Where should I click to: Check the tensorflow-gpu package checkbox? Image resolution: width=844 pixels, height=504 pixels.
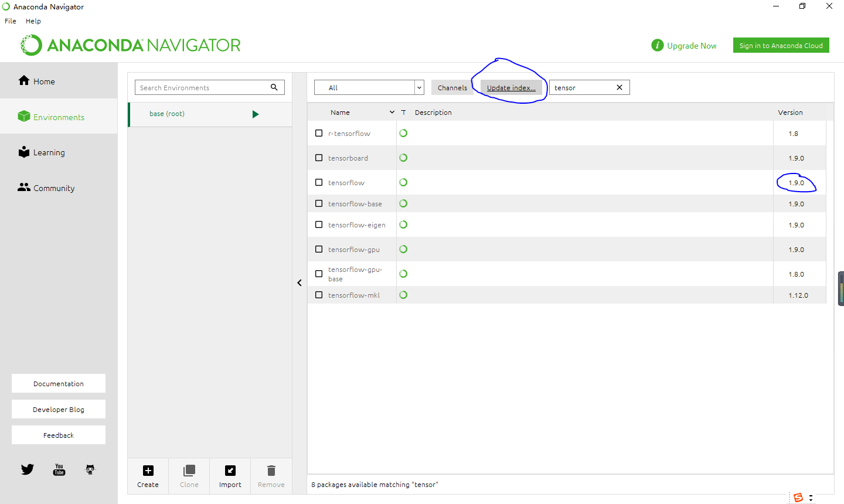(x=319, y=249)
